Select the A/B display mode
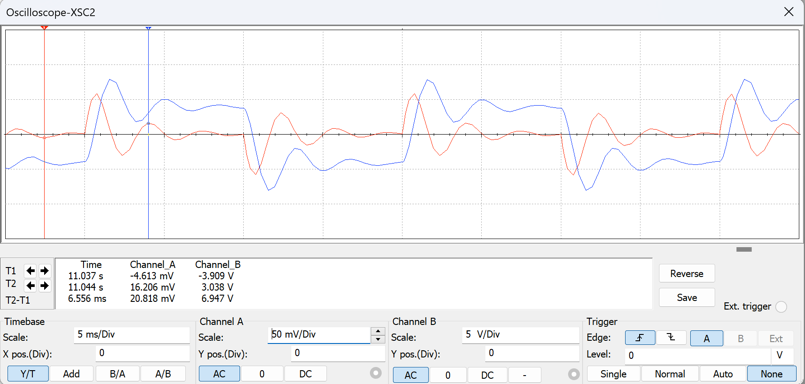This screenshot has width=805, height=384. (163, 374)
